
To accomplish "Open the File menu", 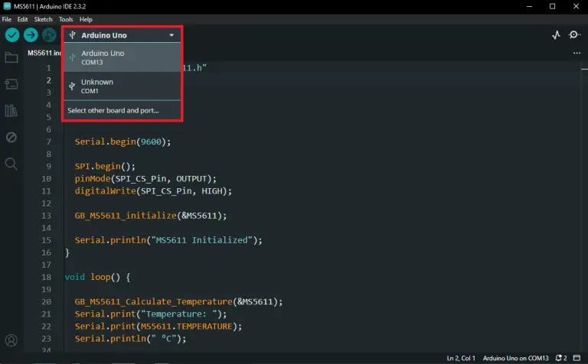I will coord(7,19).
